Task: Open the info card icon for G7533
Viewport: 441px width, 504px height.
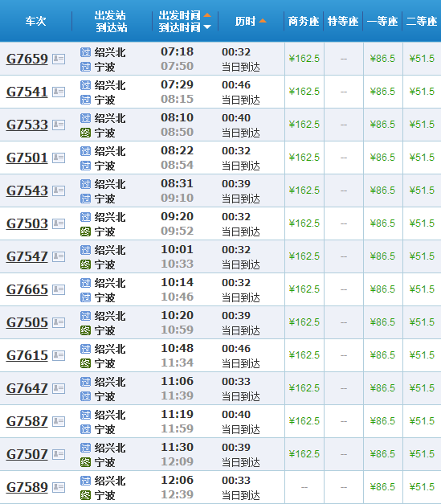Action: 59,125
